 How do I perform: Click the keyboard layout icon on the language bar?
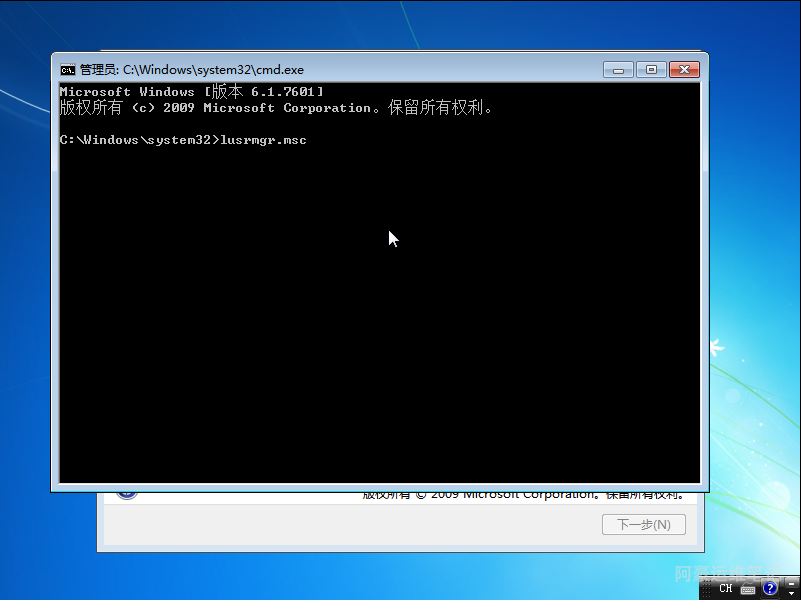pyautogui.click(x=747, y=589)
